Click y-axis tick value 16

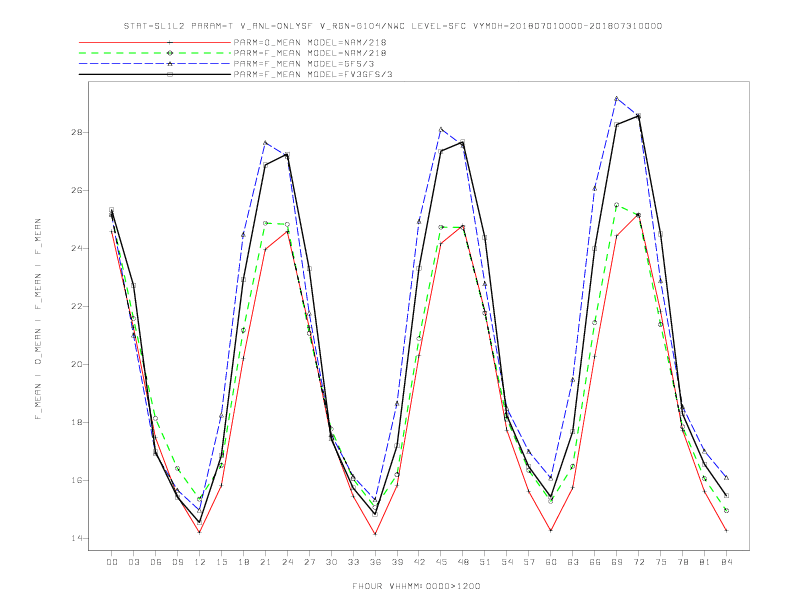click(76, 480)
